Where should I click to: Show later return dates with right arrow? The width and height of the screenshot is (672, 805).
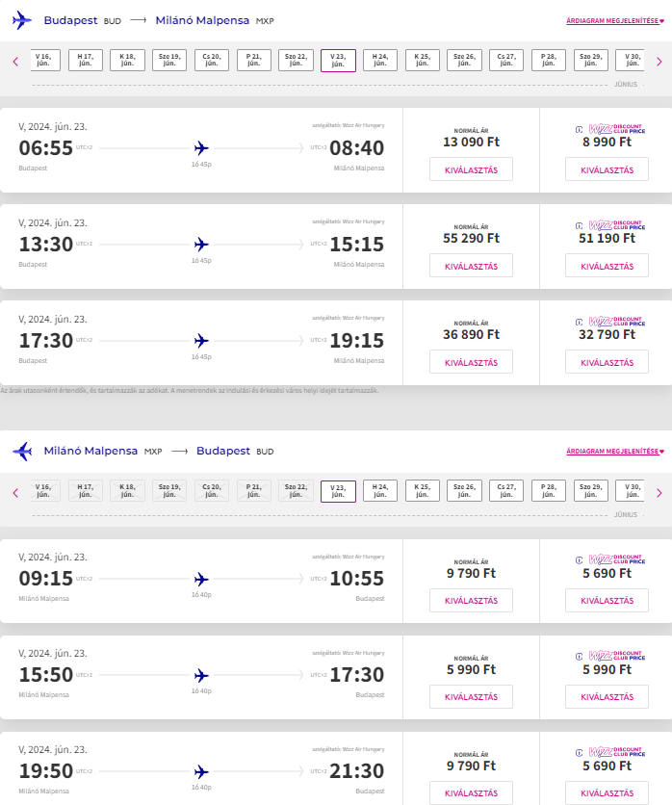(659, 492)
